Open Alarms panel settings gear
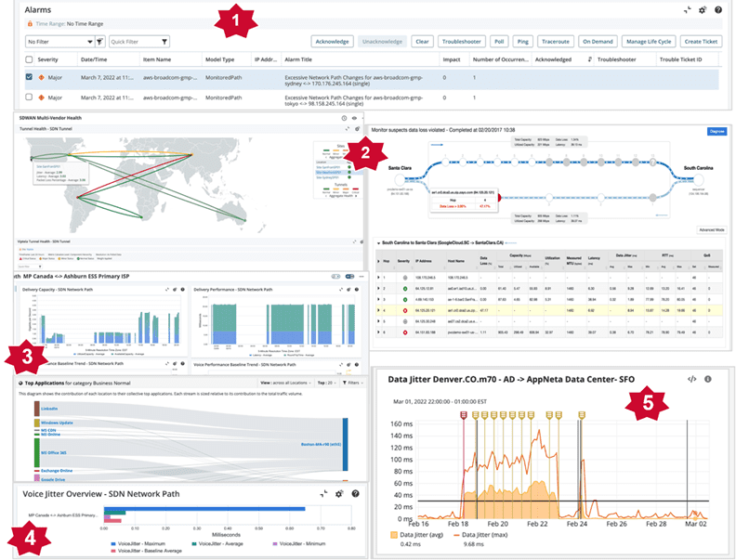Screen dimensions: 736x560 pyautogui.click(x=703, y=10)
